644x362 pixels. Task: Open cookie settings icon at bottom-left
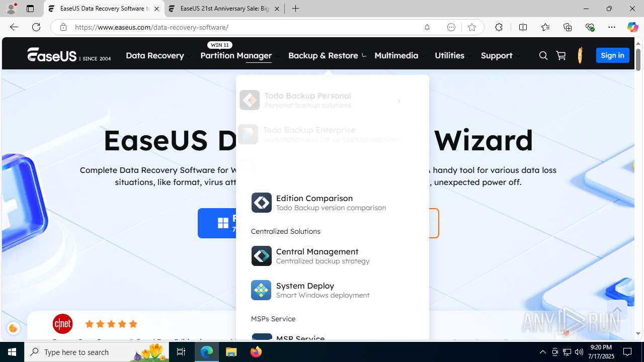point(14,329)
